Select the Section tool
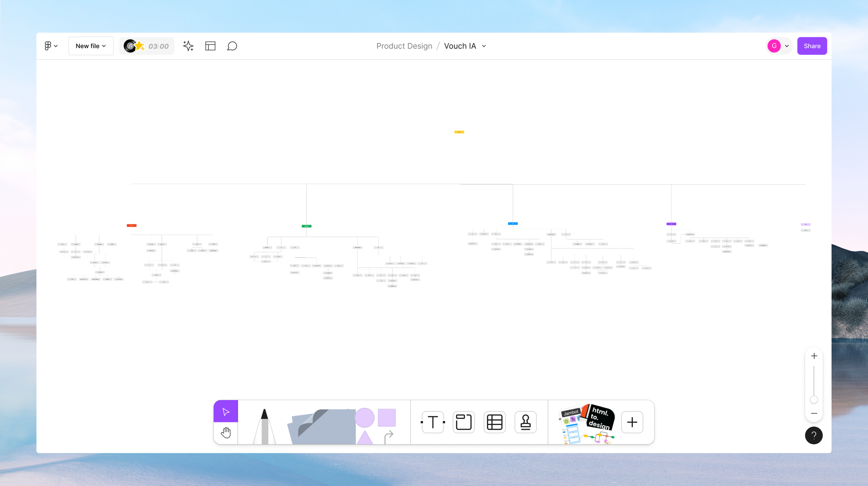This screenshot has width=868, height=486. pyautogui.click(x=464, y=422)
